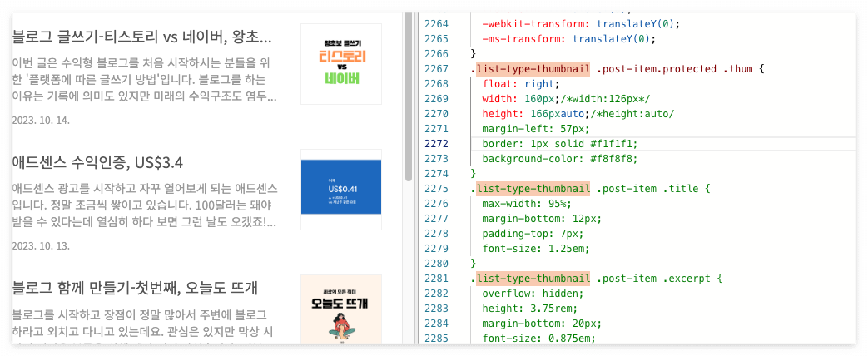Click the 'float: right;' code line
This screenshot has width=868, height=356.
coord(521,84)
